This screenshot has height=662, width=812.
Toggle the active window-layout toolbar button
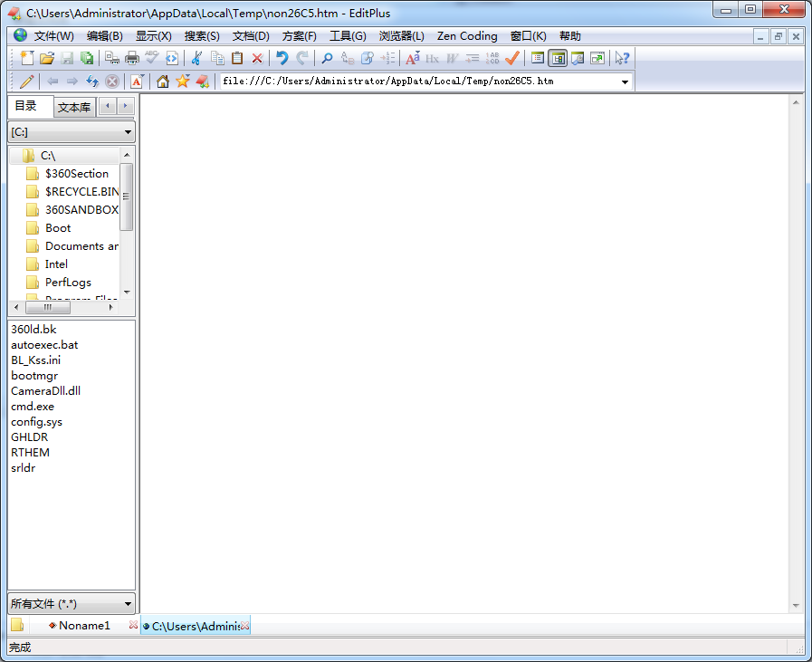(x=558, y=58)
